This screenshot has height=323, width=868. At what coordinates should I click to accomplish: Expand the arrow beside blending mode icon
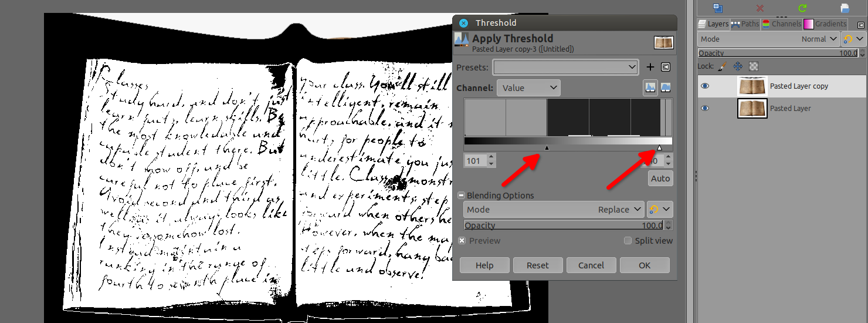coord(666,209)
